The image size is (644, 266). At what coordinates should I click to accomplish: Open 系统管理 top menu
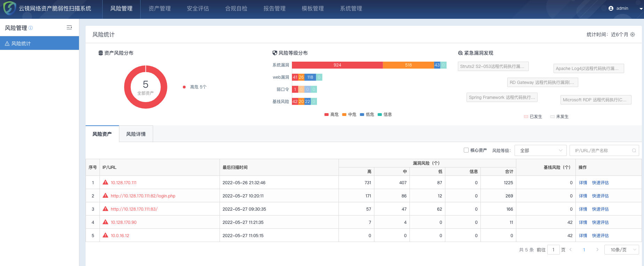tap(351, 9)
